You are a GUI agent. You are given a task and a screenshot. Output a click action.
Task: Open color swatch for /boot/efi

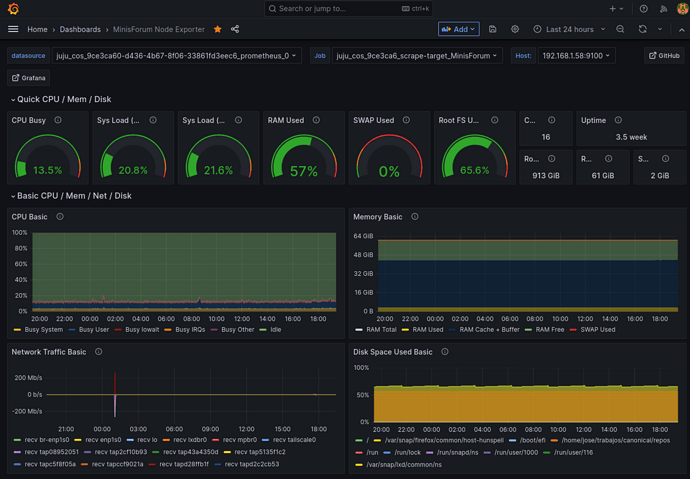[x=512, y=440]
